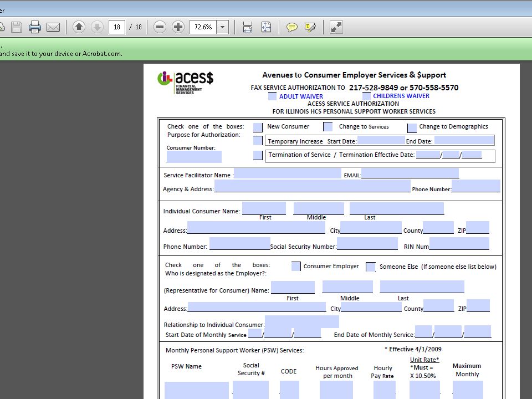Check the Childrens Waiver box
The image size is (532, 399).
(366, 96)
